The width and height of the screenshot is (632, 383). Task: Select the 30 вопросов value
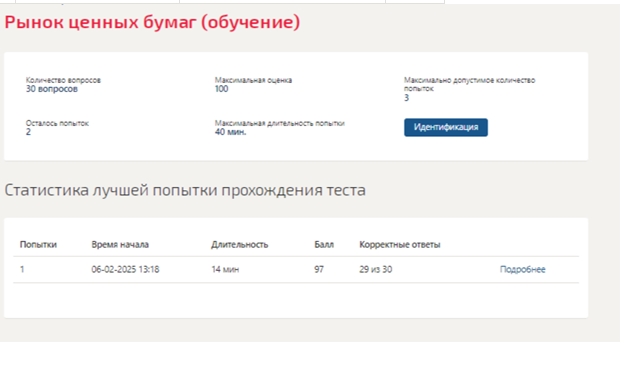click(x=52, y=89)
